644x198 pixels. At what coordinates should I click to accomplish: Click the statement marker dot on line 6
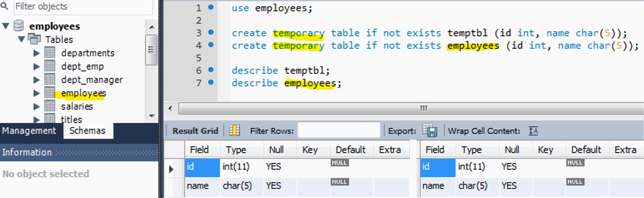click(x=211, y=70)
